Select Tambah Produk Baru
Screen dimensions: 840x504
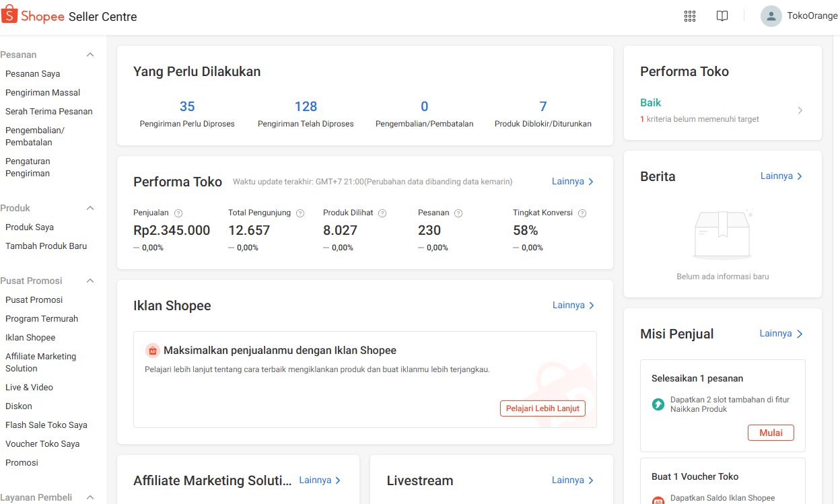coord(46,246)
